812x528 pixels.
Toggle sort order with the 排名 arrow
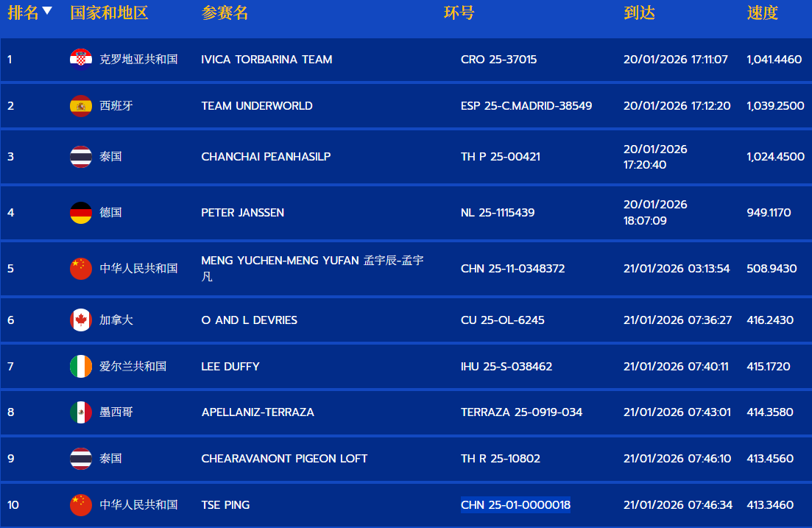(x=47, y=11)
